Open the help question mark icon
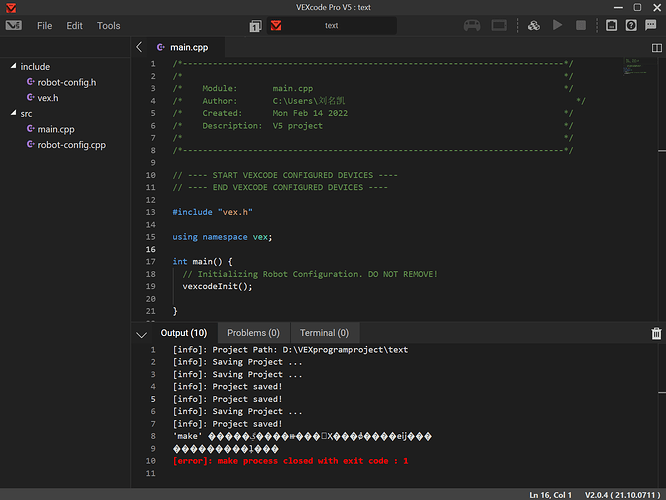This screenshot has height=500, width=666. (631, 25)
